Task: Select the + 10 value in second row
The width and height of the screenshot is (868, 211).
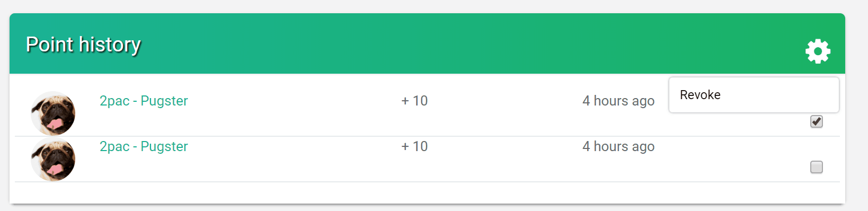Action: click(414, 146)
